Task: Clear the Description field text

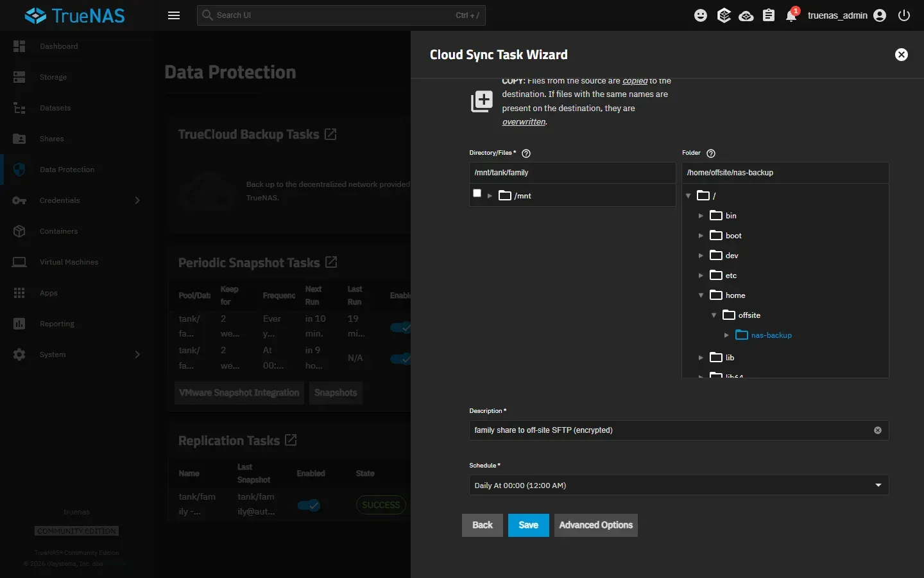Action: [878, 430]
